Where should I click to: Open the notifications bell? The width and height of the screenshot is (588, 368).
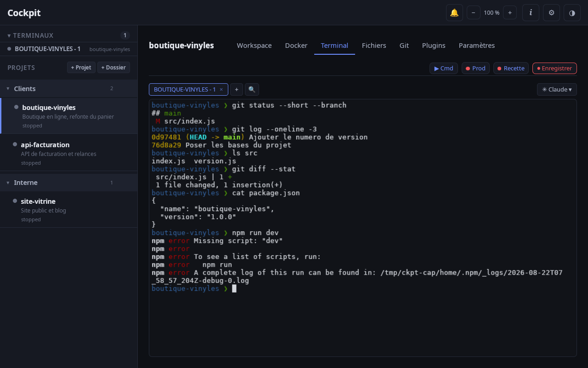tap(454, 12)
